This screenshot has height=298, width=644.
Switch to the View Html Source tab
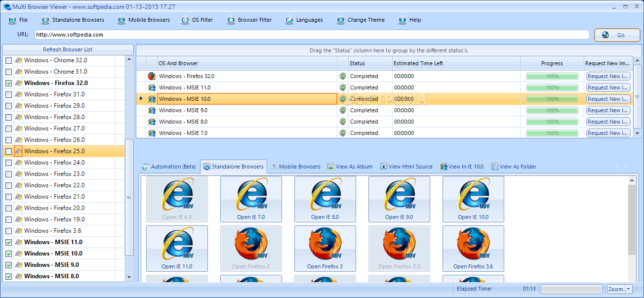pos(406,167)
